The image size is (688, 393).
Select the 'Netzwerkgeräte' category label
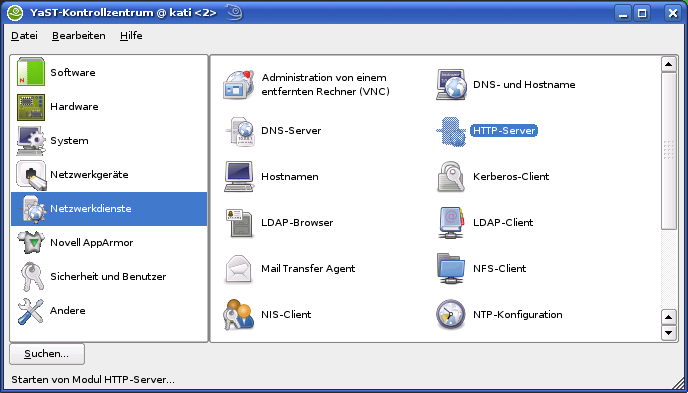coord(89,175)
